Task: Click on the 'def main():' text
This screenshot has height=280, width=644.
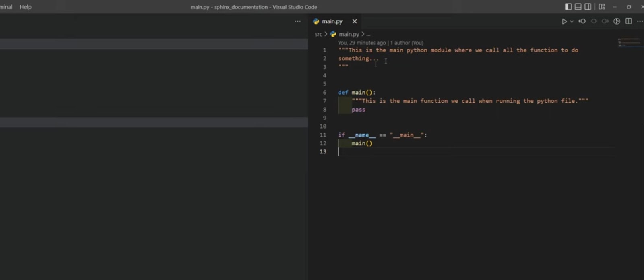Action: click(x=357, y=92)
